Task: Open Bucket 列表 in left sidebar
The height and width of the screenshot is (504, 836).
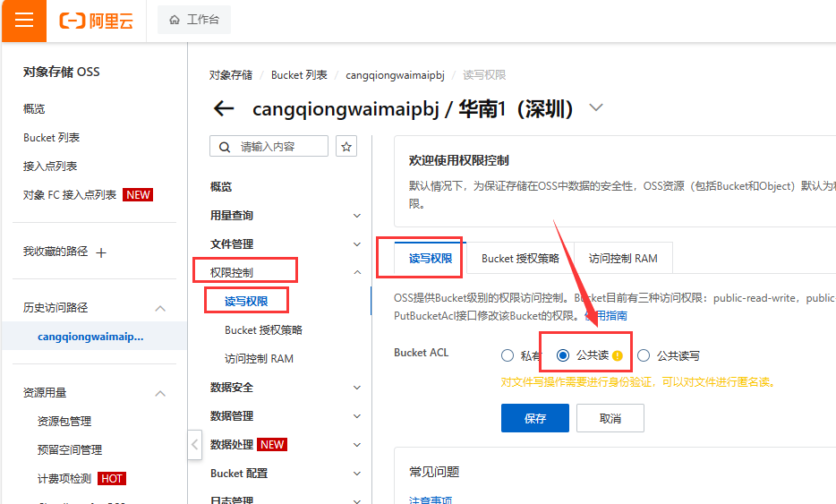Action: pos(51,137)
